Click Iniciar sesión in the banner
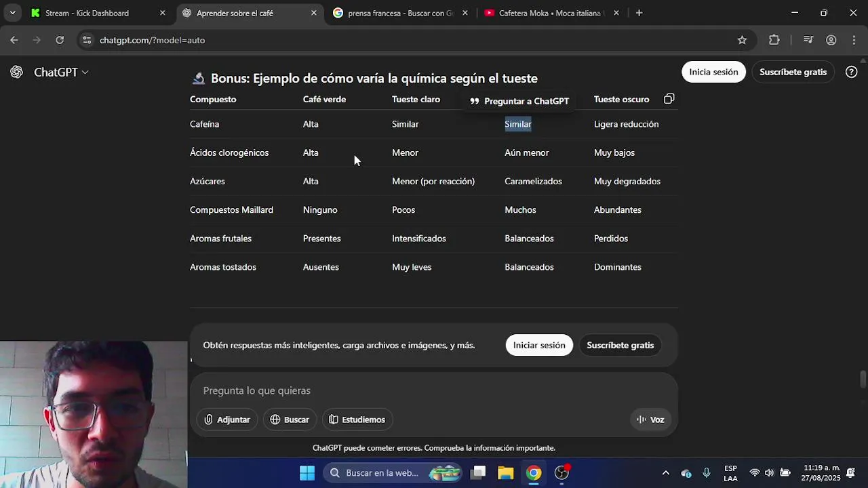Viewport: 868px width, 488px height. (x=539, y=345)
